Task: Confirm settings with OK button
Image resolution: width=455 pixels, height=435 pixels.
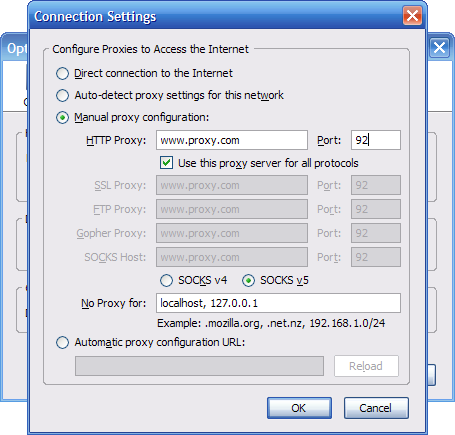Action: point(299,408)
